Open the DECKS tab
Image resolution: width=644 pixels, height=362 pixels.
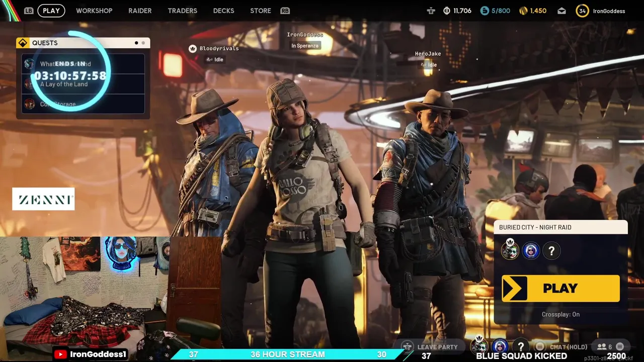[x=223, y=11]
